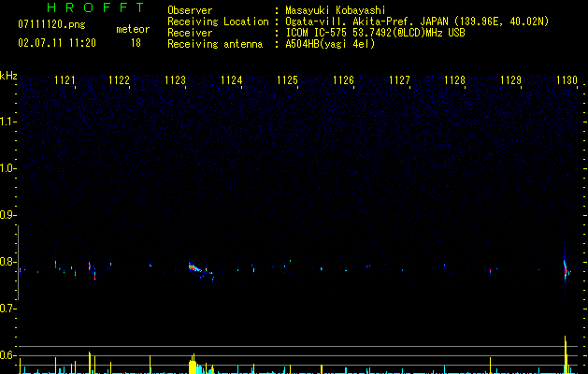The height and width of the screenshot is (374, 588).
Task: Click the 1.0 kHz frequency axis label
Action: pyautogui.click(x=7, y=168)
